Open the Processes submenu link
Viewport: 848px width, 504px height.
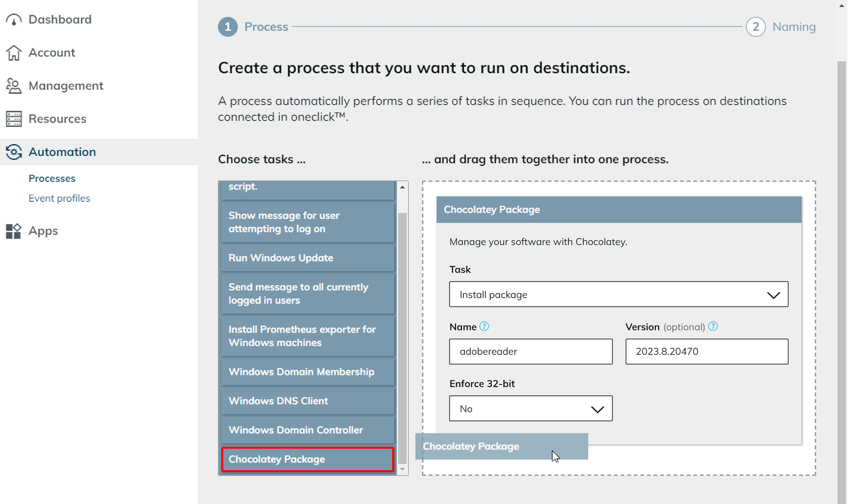point(52,178)
